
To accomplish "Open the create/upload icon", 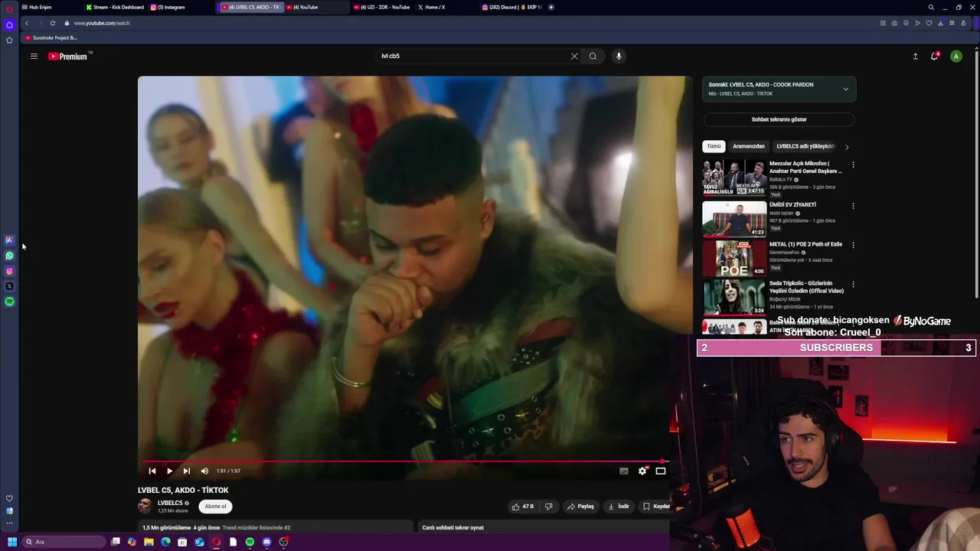I will (915, 56).
